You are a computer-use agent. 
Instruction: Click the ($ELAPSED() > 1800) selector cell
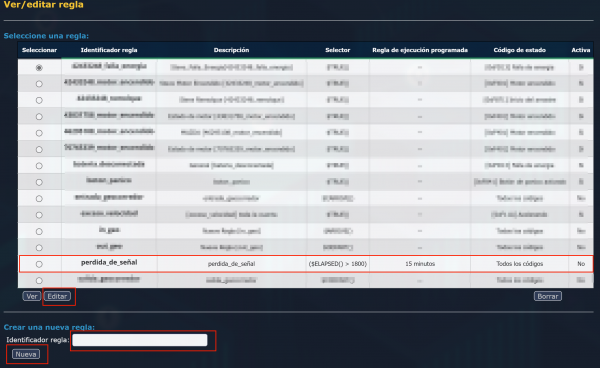pyautogui.click(x=338, y=264)
